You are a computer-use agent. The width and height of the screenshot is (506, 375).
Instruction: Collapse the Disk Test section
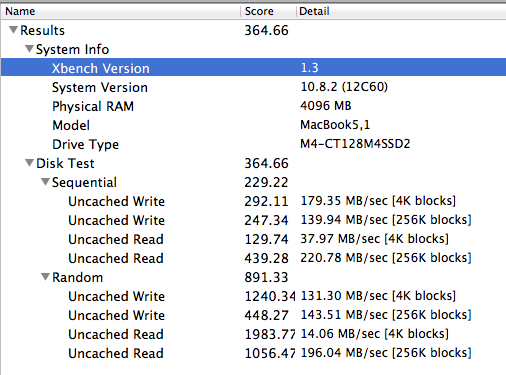[29, 163]
